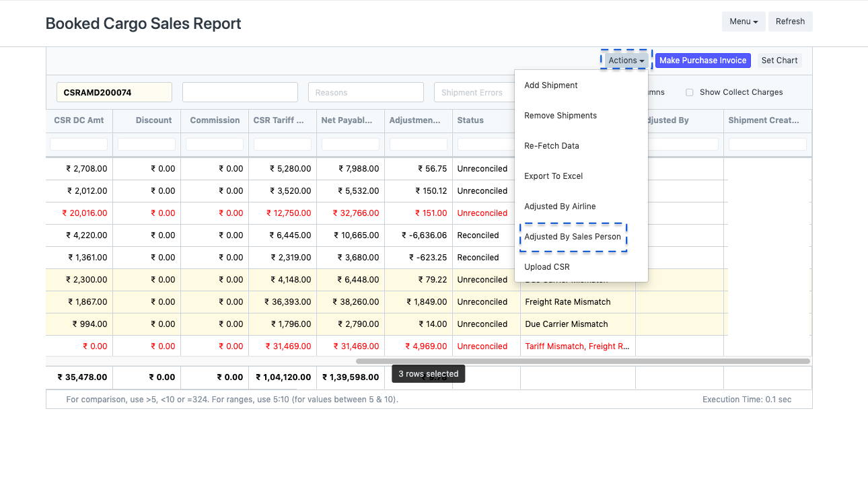Choose Add Shipment from the Actions menu
The height and width of the screenshot is (483, 868).
[x=551, y=85]
